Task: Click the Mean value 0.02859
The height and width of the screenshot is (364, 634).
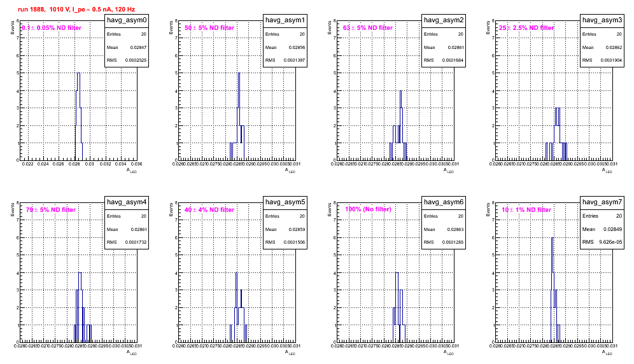Action: (297, 230)
